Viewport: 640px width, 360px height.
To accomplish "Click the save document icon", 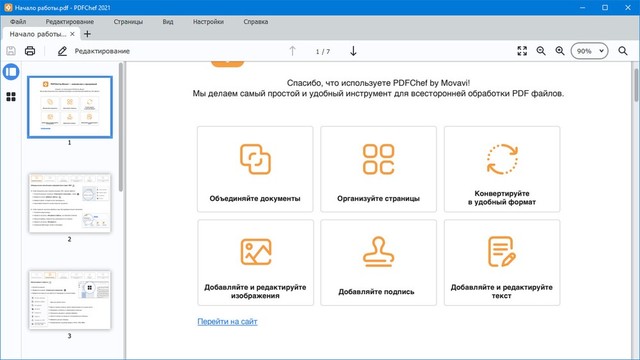I will [x=11, y=51].
